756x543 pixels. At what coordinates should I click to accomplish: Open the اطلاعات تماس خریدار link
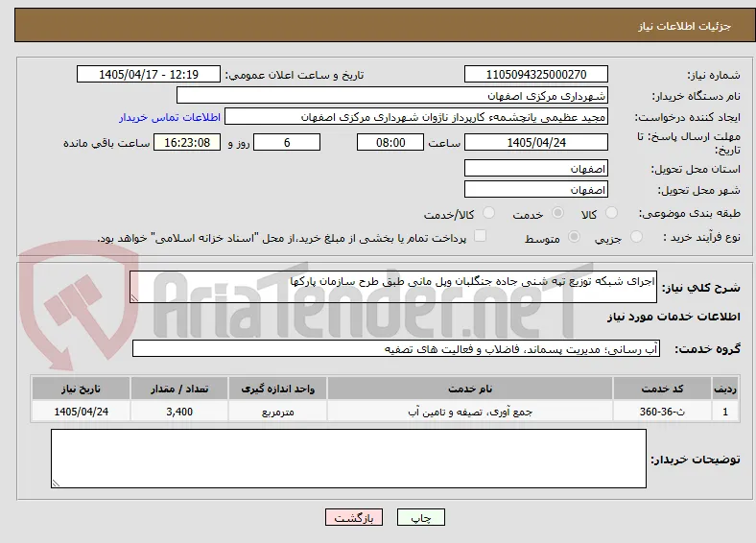point(170,117)
